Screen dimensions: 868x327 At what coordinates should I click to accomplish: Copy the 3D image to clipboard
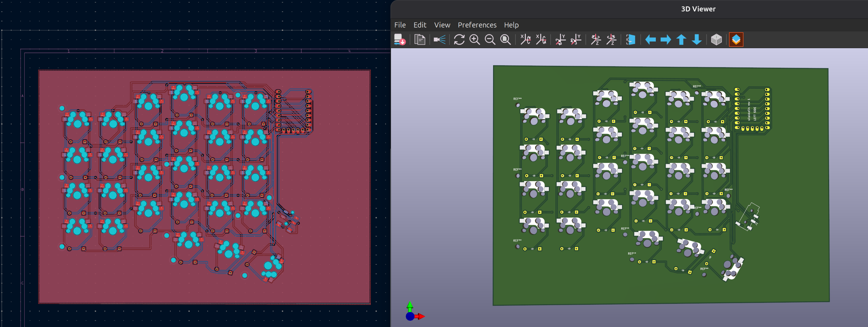pos(420,40)
